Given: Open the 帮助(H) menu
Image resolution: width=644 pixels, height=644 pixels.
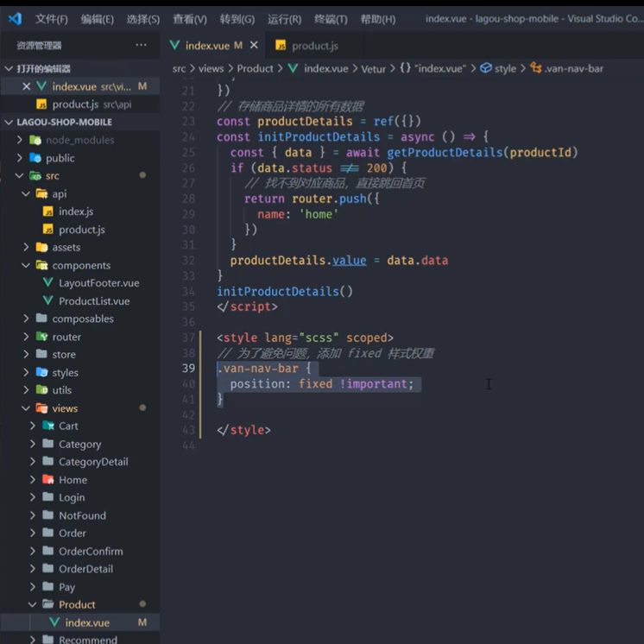Looking at the screenshot, I should tap(378, 19).
